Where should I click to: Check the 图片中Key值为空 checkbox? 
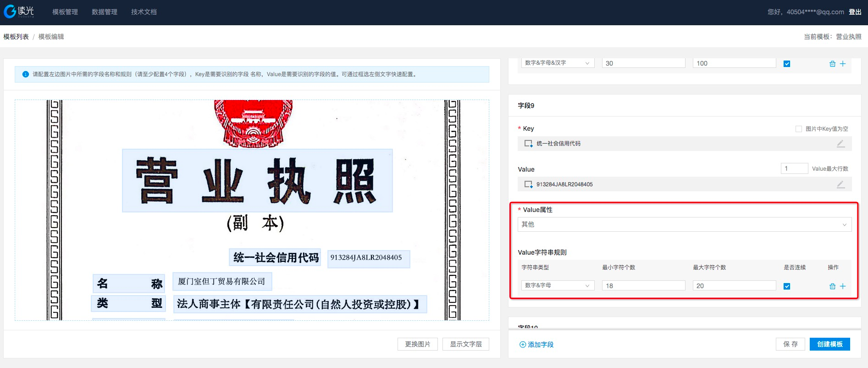[799, 129]
